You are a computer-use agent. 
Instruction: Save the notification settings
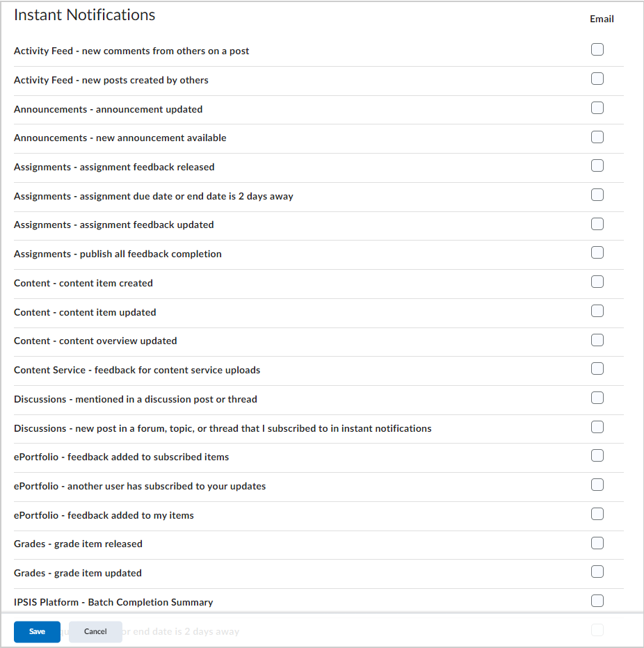(x=37, y=631)
